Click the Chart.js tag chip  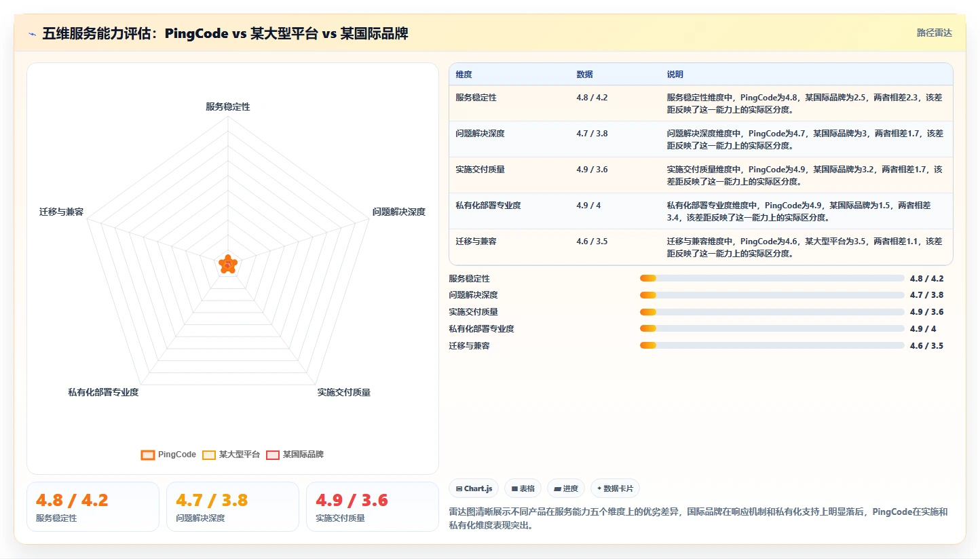[x=474, y=488]
